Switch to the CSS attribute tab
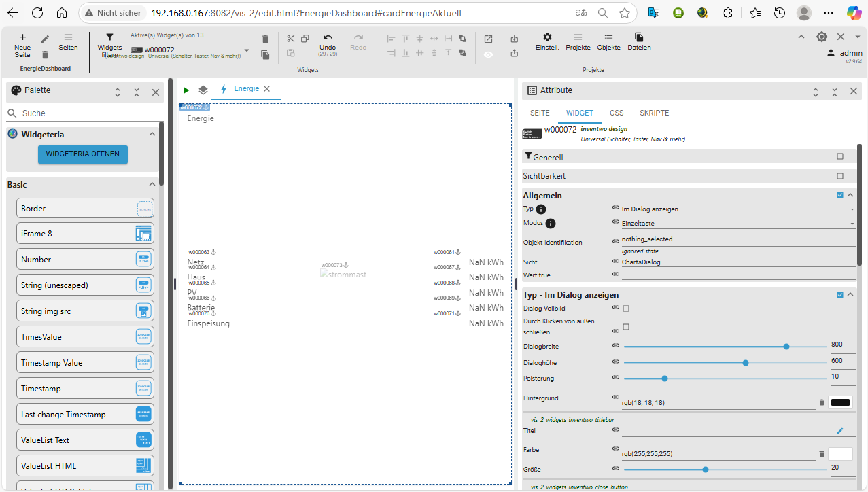The width and height of the screenshot is (868, 492). (616, 113)
